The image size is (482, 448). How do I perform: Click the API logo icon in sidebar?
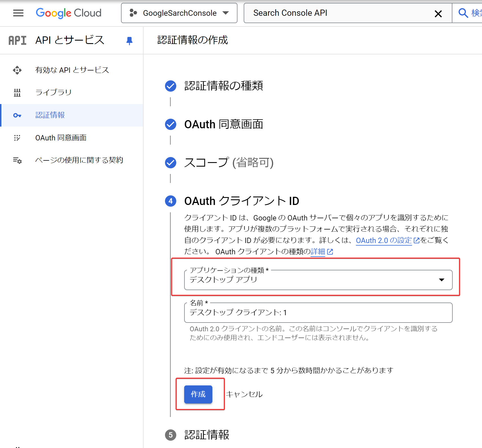[17, 40]
